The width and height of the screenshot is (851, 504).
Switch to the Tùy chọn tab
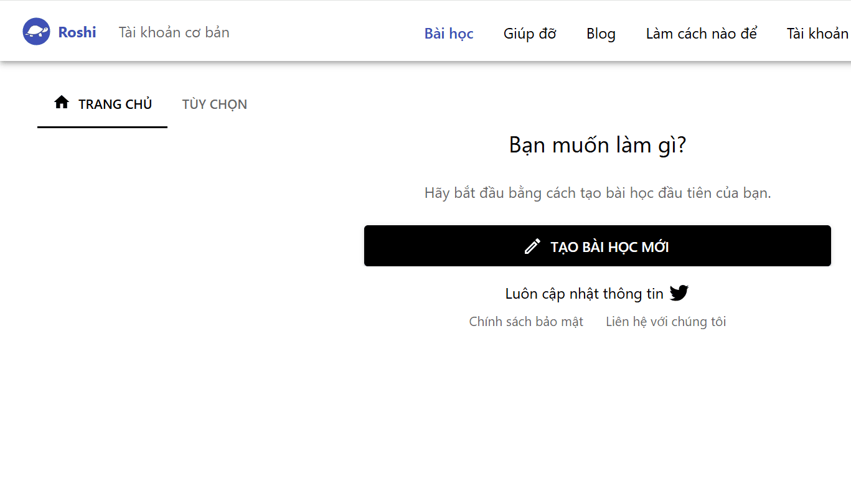pos(214,104)
